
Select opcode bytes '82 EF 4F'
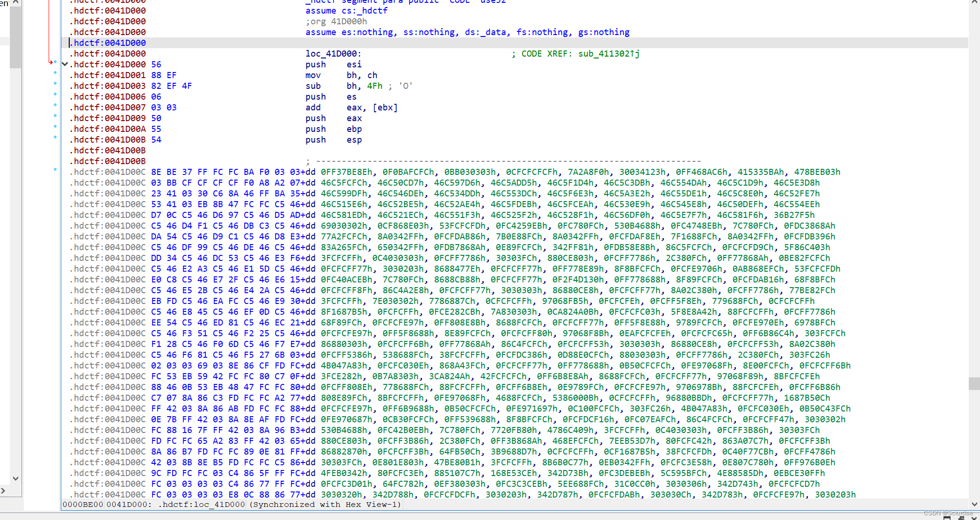(x=172, y=86)
